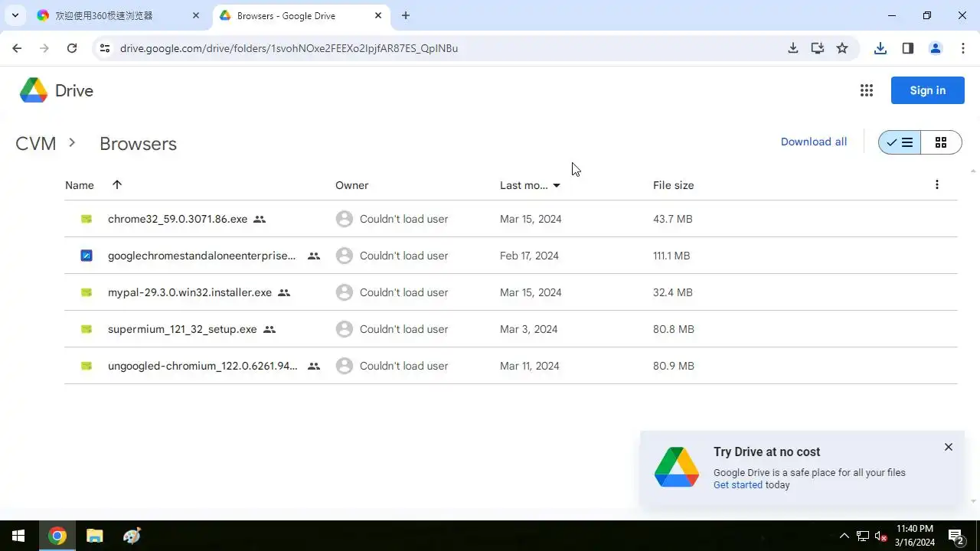The width and height of the screenshot is (980, 551).
Task: Switch to the 欢迎使用360极速浏览器 tab
Action: point(119,15)
